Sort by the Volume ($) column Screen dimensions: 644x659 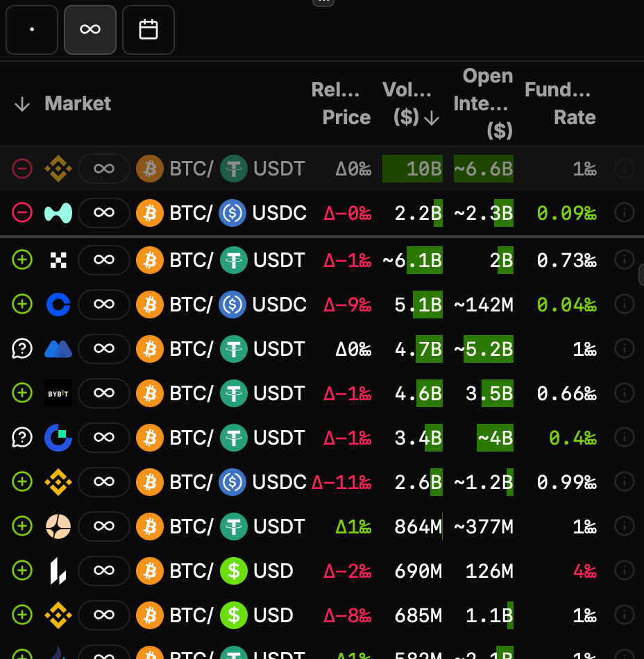click(x=411, y=103)
